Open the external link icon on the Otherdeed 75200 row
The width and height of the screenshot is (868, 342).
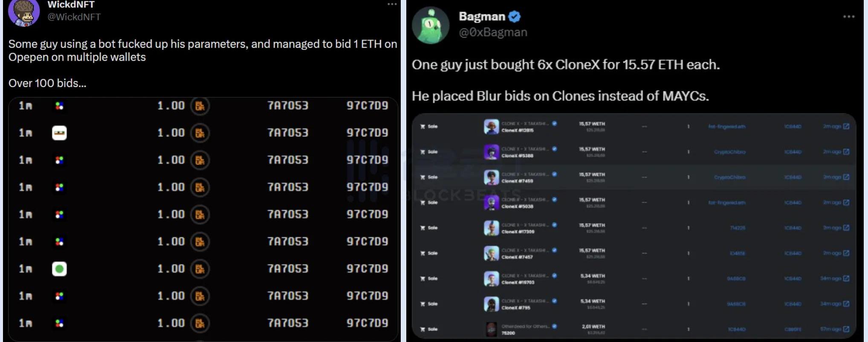846,329
